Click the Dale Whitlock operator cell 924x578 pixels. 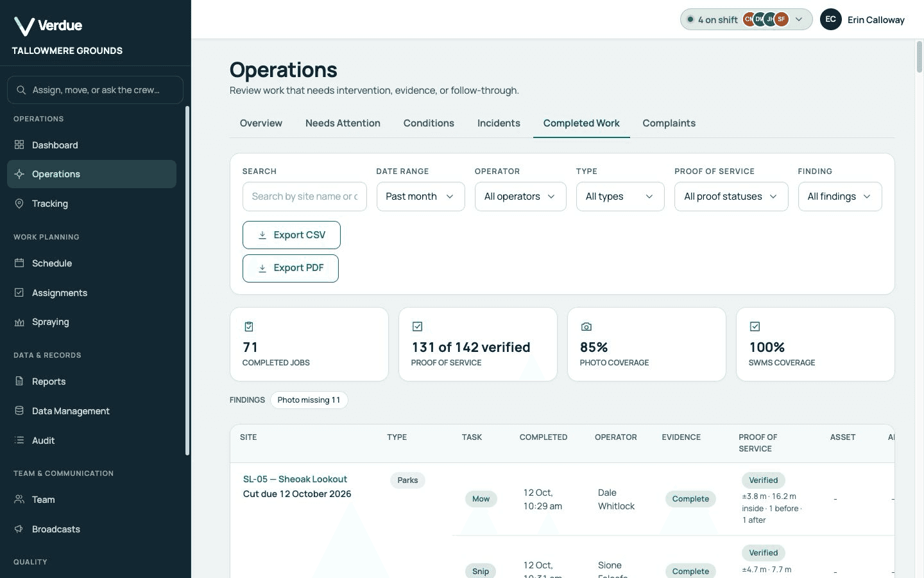[x=616, y=499]
